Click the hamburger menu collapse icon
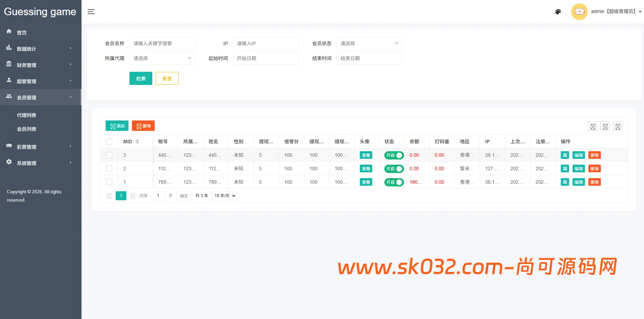 point(91,12)
